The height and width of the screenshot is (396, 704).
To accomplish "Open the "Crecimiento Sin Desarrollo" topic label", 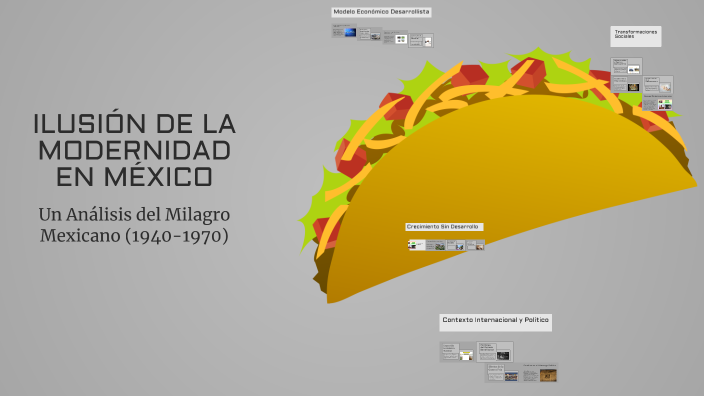I will coord(444,227).
